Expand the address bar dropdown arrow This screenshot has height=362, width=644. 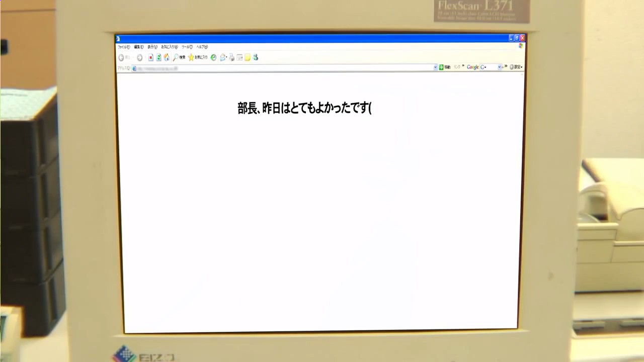click(x=435, y=67)
